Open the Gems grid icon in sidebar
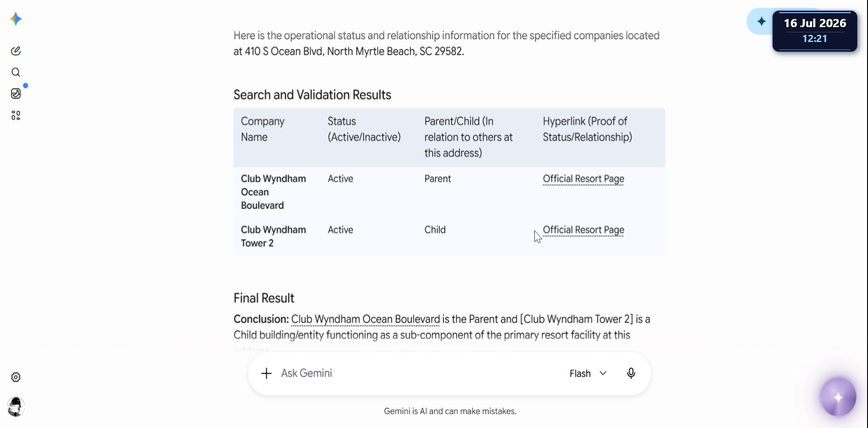 coord(16,115)
